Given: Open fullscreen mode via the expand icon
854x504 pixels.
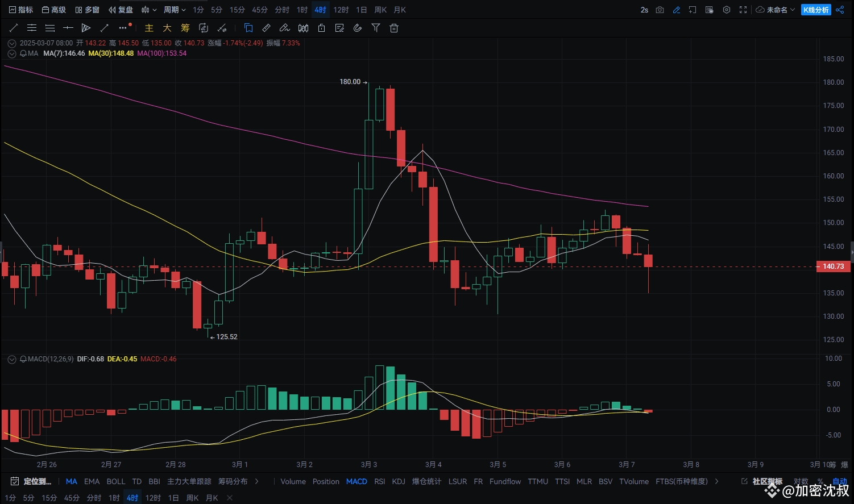Looking at the screenshot, I should 743,10.
